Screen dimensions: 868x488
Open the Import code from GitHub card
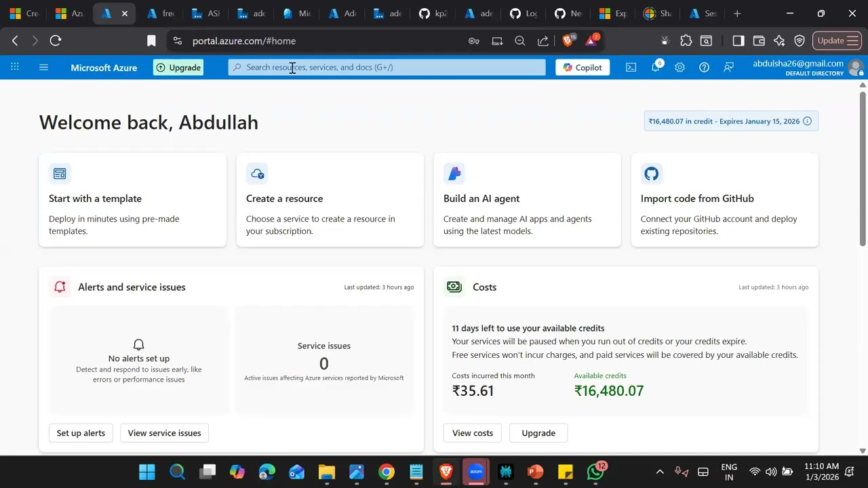click(x=724, y=200)
